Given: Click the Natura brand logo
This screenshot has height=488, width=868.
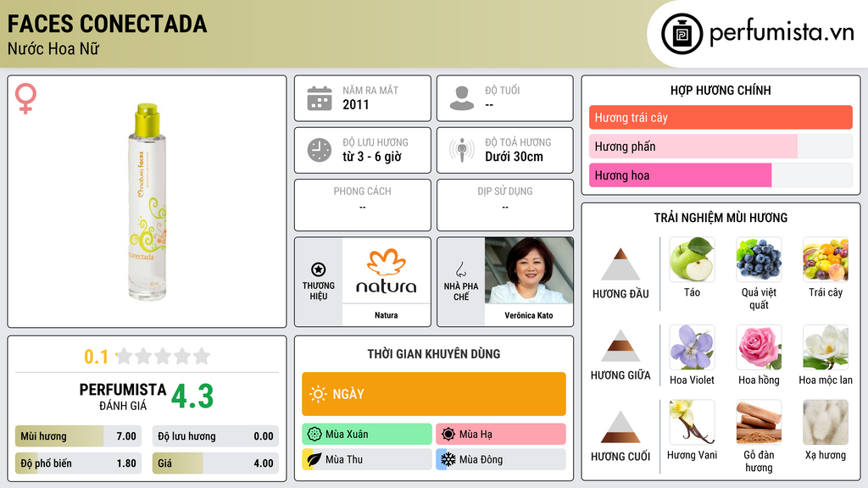Looking at the screenshot, I should [386, 271].
